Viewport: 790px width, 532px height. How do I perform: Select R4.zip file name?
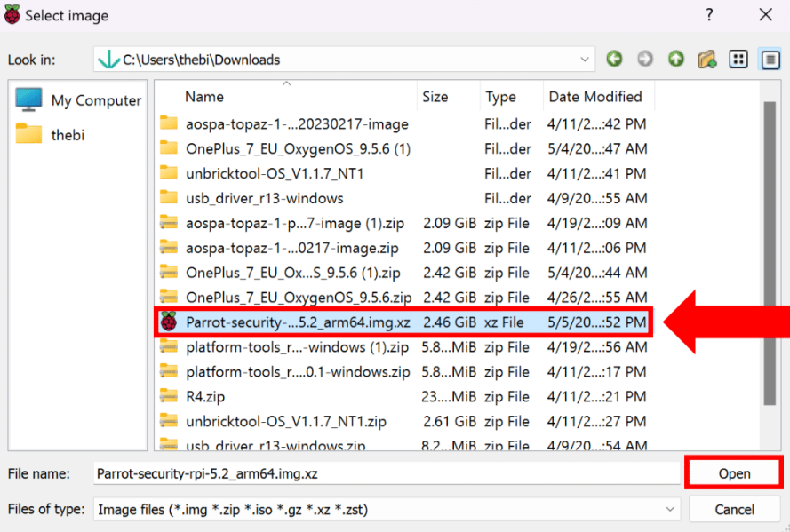[205, 397]
